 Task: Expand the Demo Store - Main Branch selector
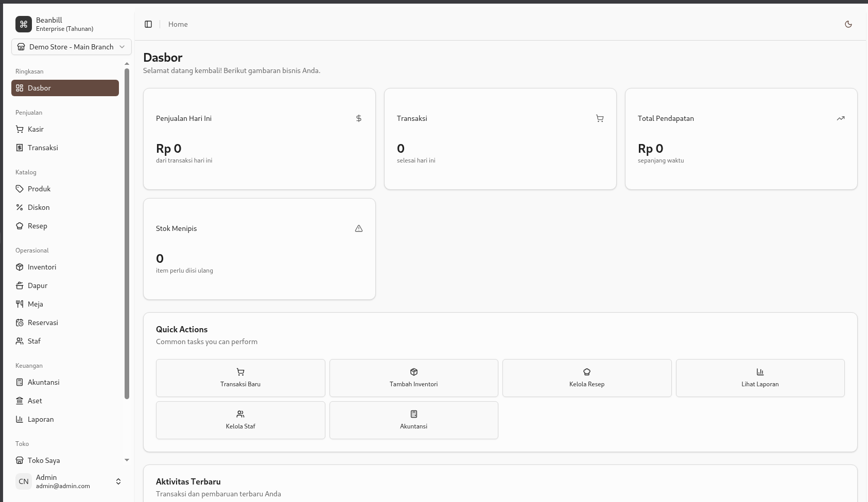point(71,47)
